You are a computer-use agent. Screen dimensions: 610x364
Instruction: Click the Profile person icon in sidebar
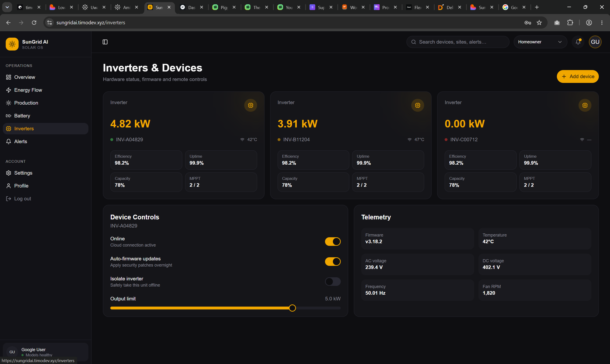9,186
